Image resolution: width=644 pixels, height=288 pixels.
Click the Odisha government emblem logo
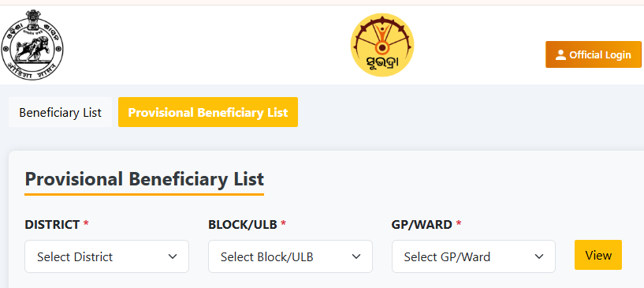pos(32,45)
